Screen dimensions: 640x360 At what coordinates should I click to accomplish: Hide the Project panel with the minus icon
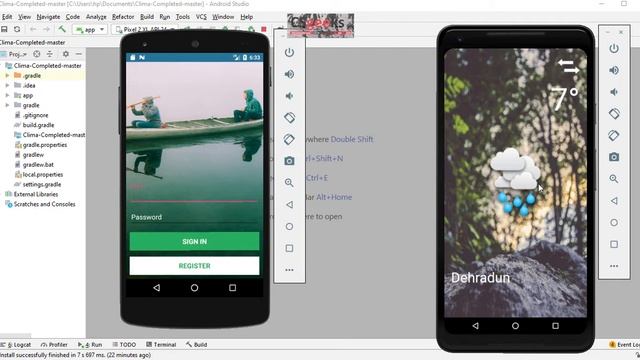(x=79, y=54)
